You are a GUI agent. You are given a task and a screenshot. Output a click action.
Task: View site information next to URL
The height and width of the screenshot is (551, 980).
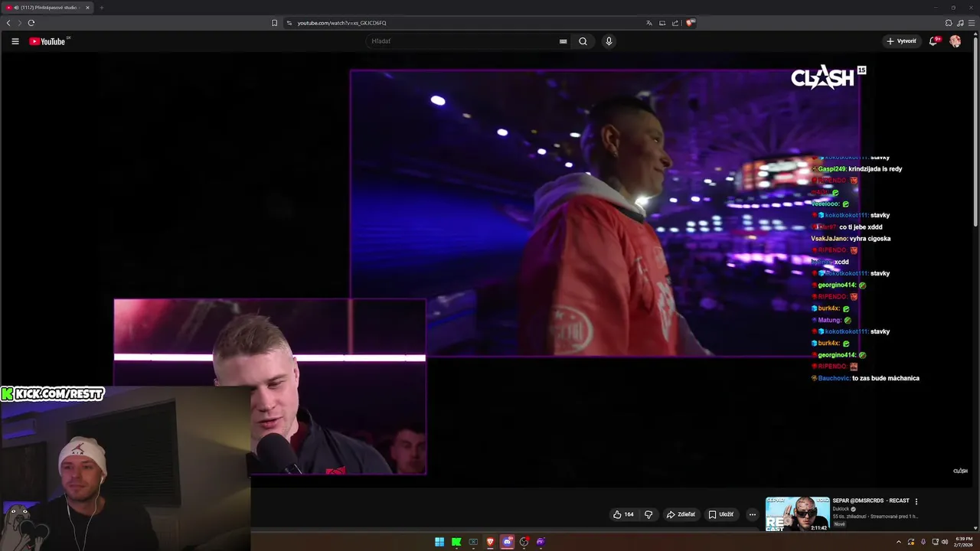tap(289, 23)
